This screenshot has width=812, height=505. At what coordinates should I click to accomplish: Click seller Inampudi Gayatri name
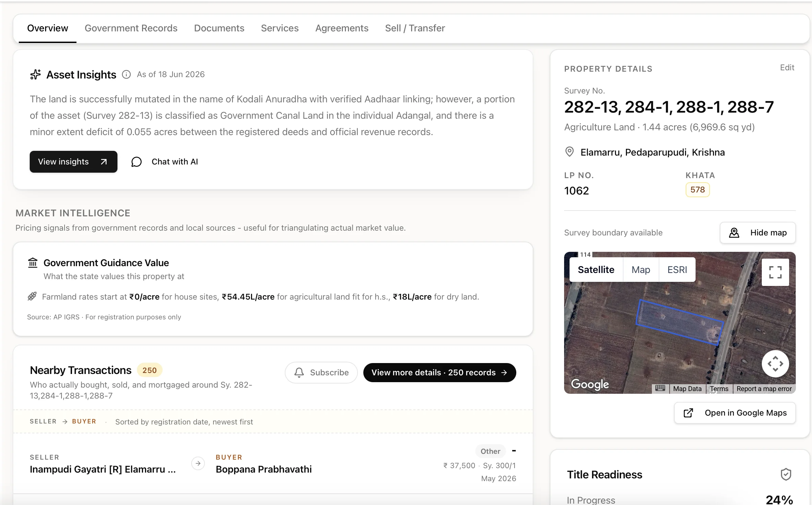(x=103, y=470)
